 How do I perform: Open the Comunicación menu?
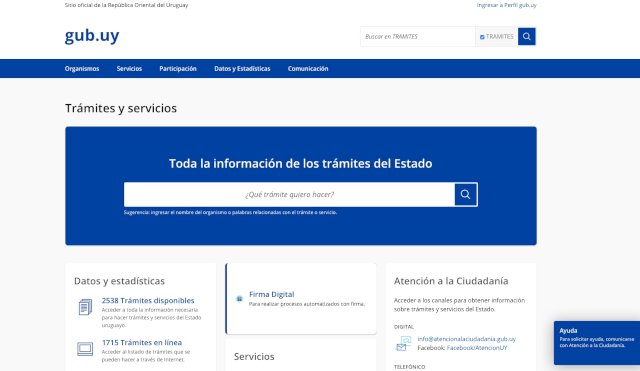pos(308,69)
